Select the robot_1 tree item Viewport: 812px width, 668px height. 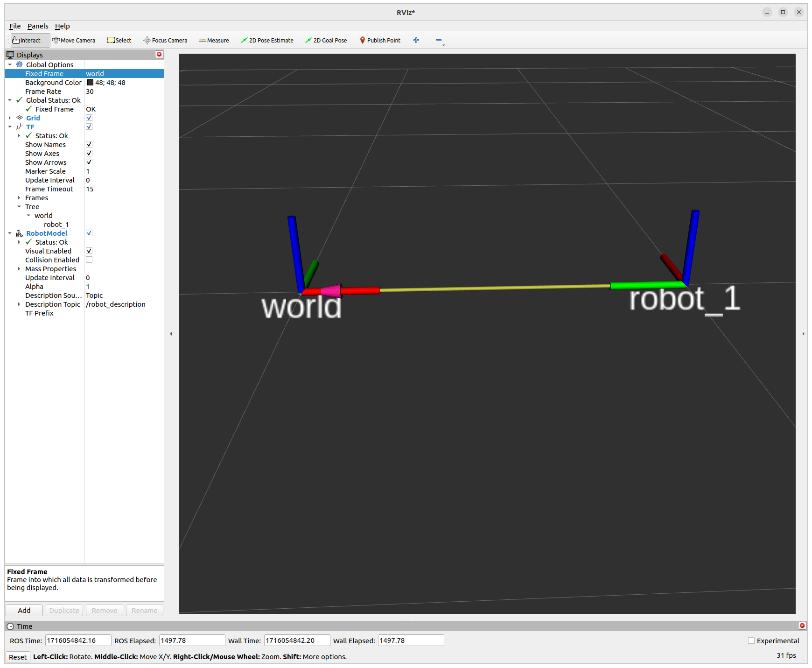click(x=56, y=224)
